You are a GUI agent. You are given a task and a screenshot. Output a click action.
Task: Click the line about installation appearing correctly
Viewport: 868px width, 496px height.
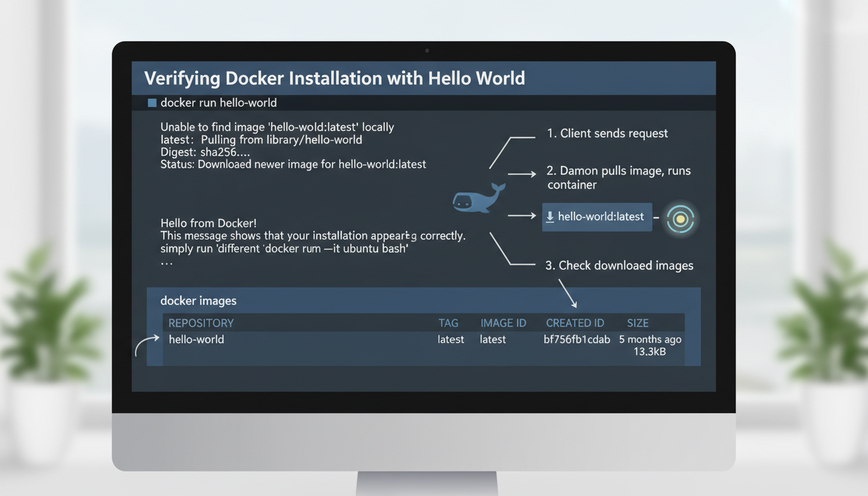[313, 236]
